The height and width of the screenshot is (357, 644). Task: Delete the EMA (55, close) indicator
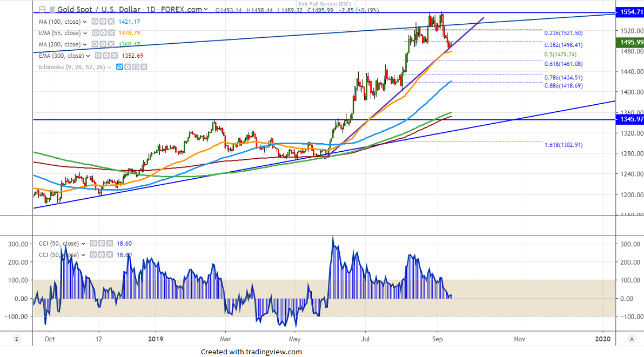(x=111, y=33)
